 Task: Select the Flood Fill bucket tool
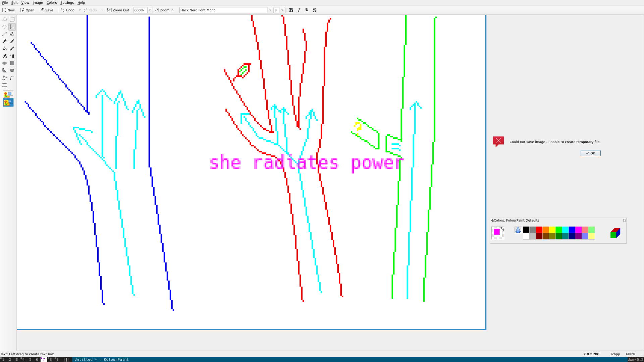(5, 49)
